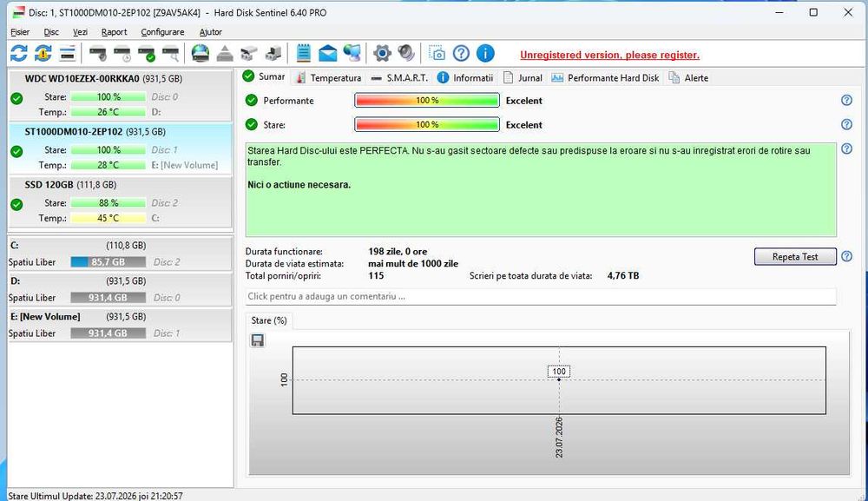Screen dimensions: 868x501
Task: Switch to the Informatii tab
Action: click(x=465, y=78)
